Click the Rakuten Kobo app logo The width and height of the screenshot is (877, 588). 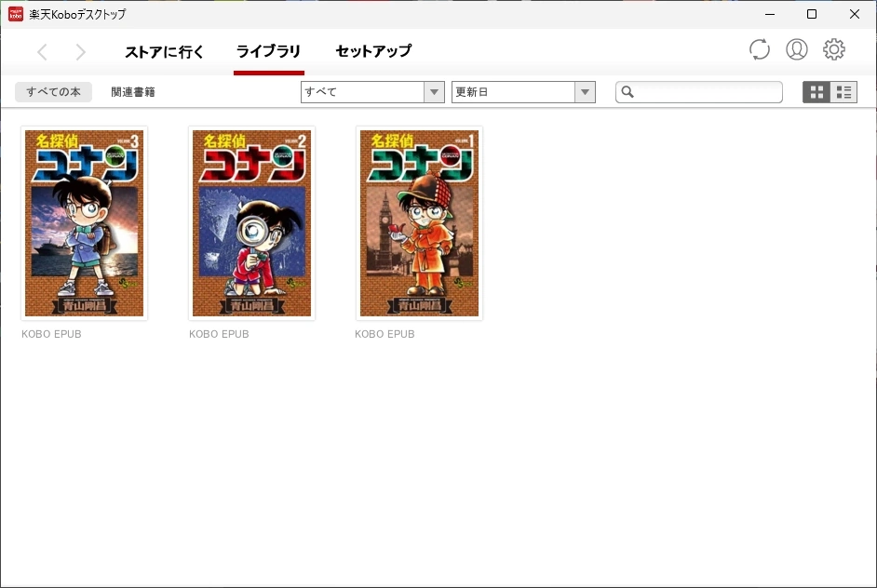(x=16, y=14)
